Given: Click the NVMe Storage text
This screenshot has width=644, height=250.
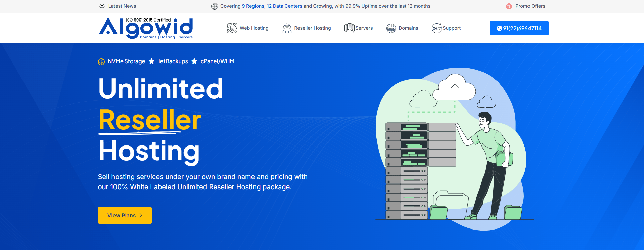Looking at the screenshot, I should (x=127, y=61).
